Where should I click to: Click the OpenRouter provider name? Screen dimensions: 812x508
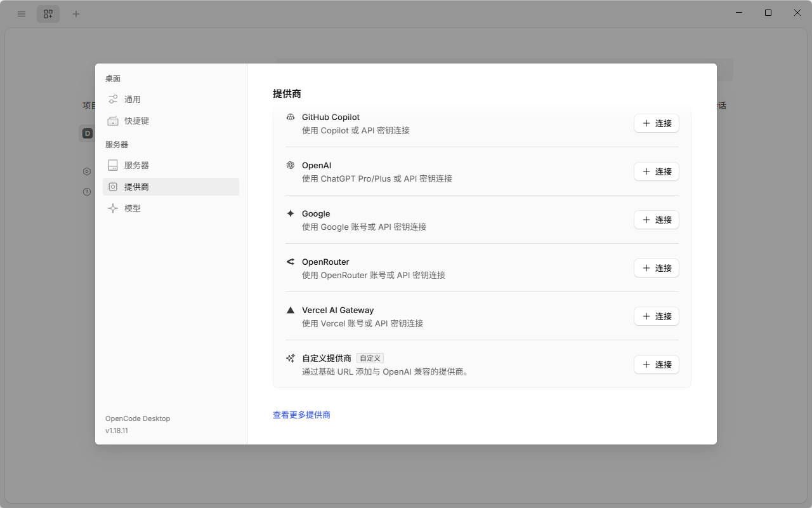(x=325, y=262)
